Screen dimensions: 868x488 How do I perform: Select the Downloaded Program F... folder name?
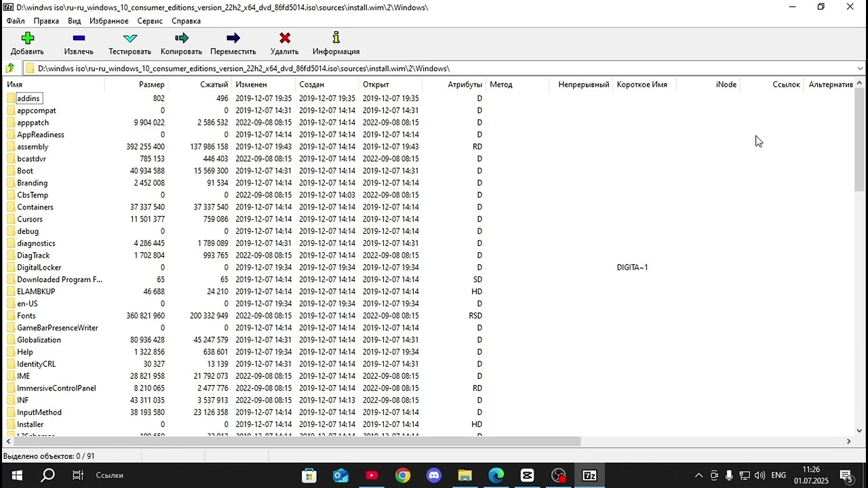60,280
